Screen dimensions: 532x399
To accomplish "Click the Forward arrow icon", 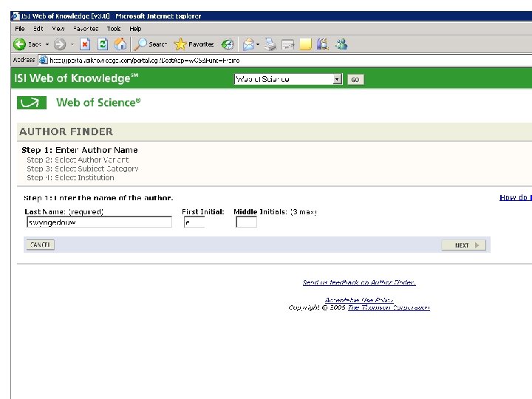I will tap(60, 44).
